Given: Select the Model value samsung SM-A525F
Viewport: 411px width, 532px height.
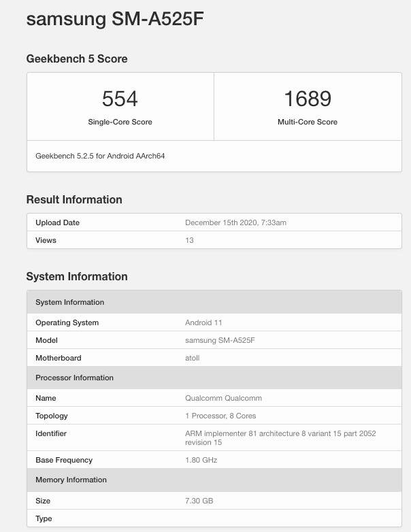Looking at the screenshot, I should coord(220,340).
